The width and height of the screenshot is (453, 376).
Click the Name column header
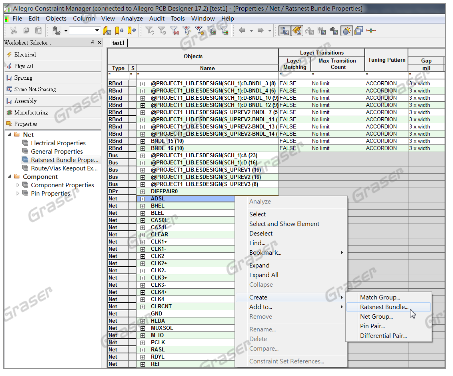coord(207,68)
